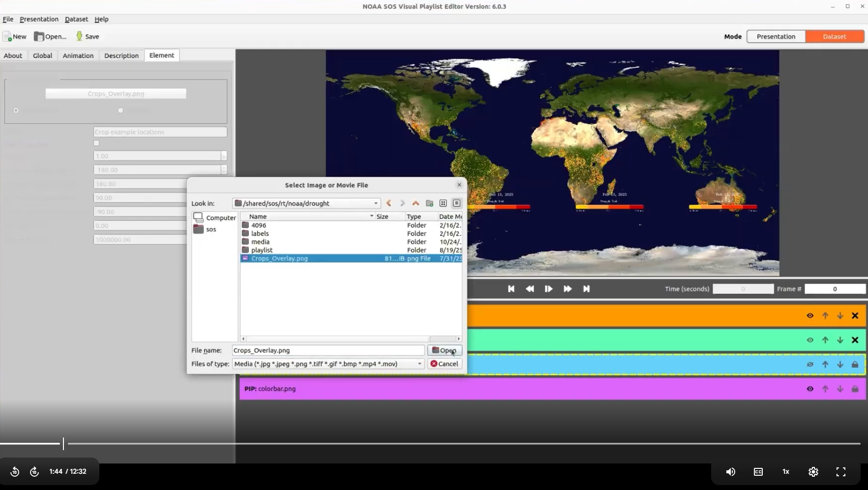Click the video progress bar
The image size is (868, 490).
click(x=443, y=444)
